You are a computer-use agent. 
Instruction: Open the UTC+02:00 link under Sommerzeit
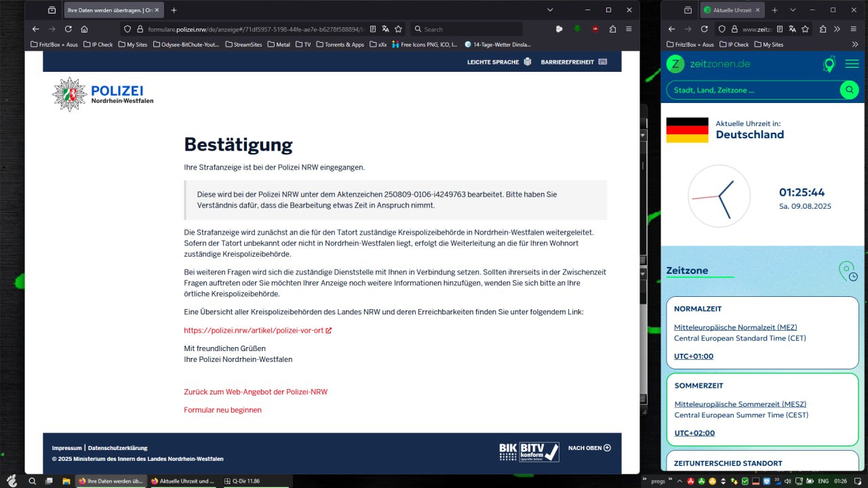694,433
